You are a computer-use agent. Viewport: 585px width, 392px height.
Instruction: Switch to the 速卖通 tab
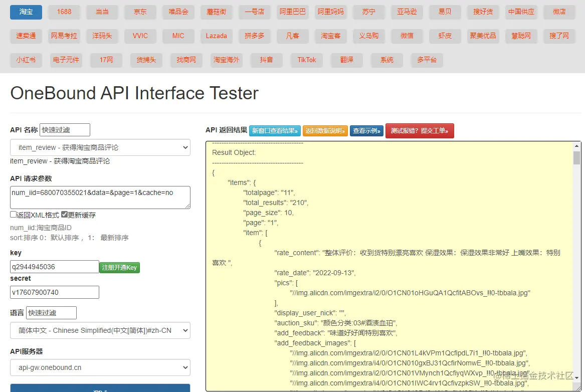pyautogui.click(x=26, y=36)
